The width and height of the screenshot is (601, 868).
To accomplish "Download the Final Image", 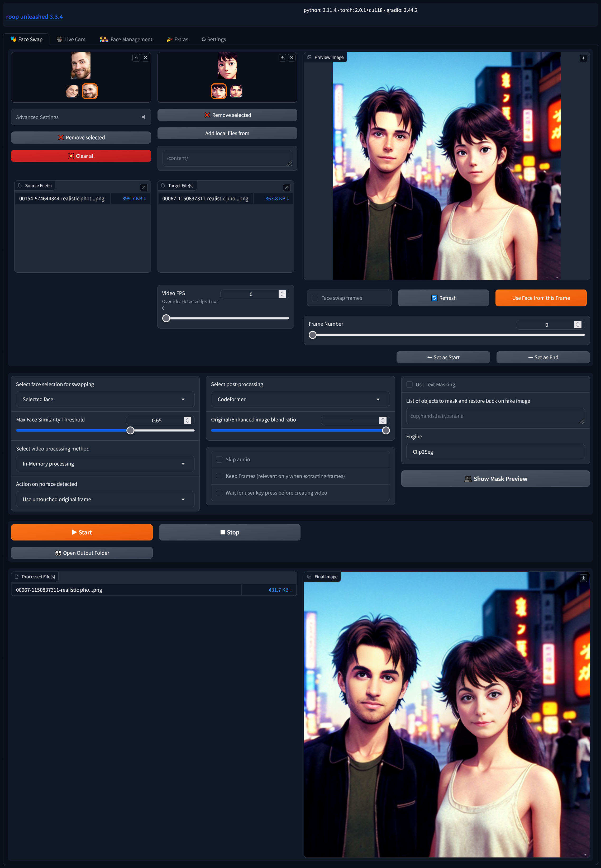I will point(583,578).
